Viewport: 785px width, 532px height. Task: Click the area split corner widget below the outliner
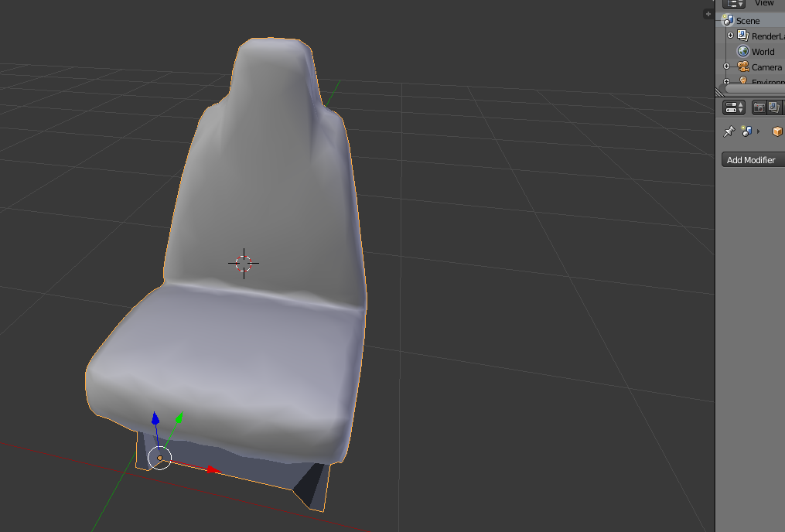click(720, 92)
